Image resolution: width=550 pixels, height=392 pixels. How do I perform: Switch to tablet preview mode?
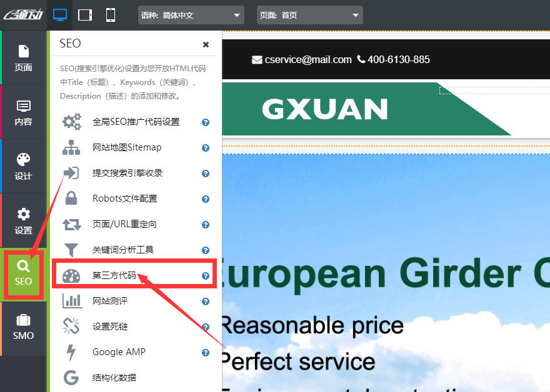(x=85, y=15)
